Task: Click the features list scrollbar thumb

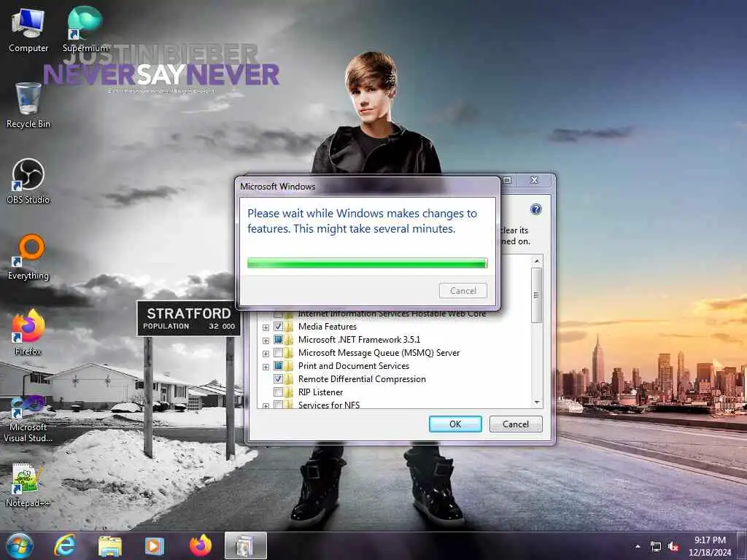Action: [x=536, y=295]
